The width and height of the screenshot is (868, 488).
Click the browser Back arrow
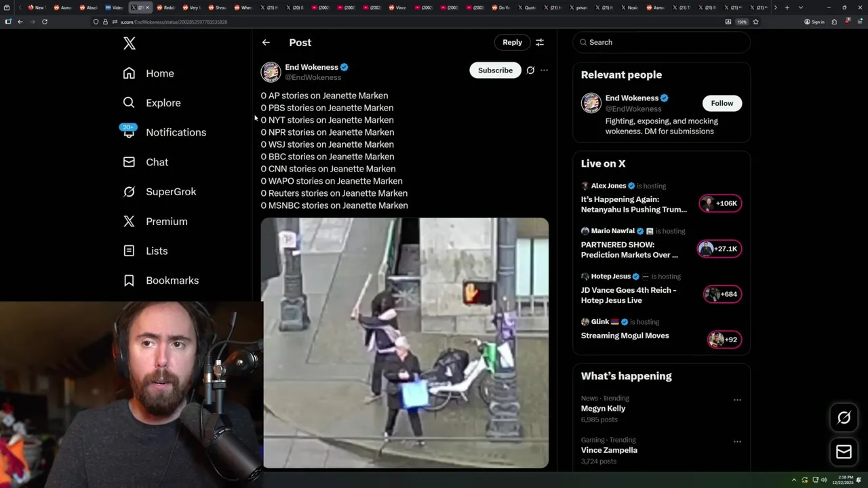tap(20, 22)
